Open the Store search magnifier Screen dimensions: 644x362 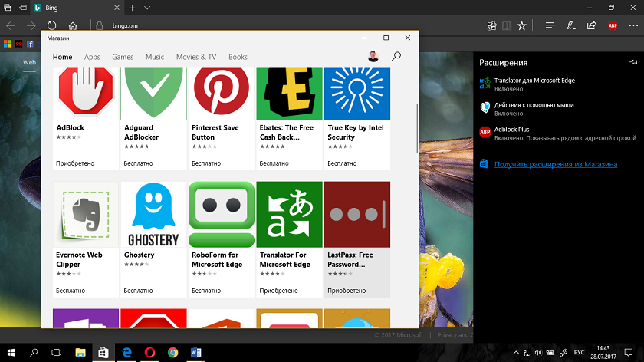click(396, 56)
